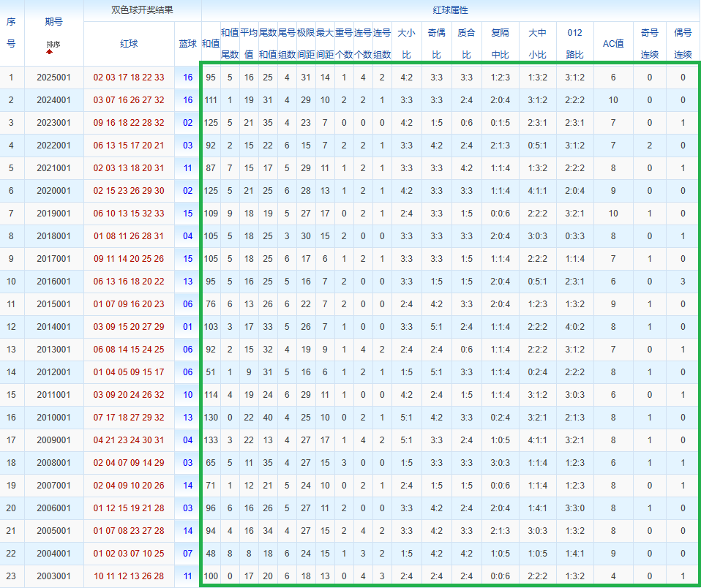Click the AC值 column header

(612, 43)
